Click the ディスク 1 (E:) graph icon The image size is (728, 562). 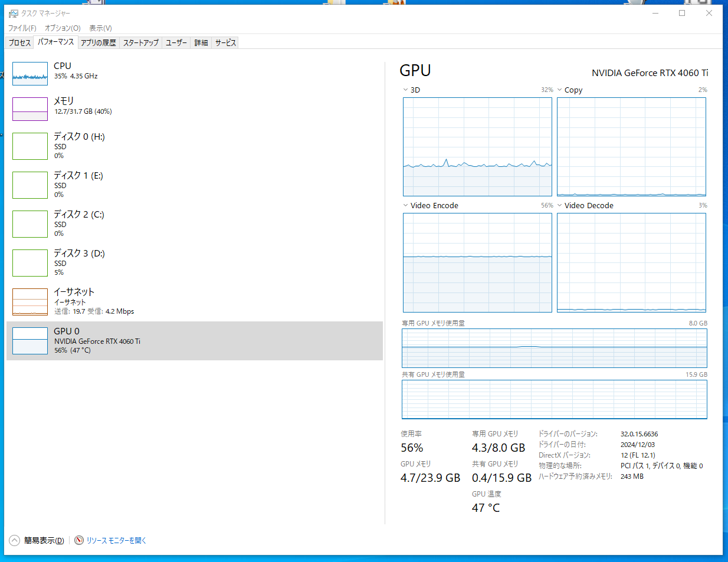(x=30, y=185)
